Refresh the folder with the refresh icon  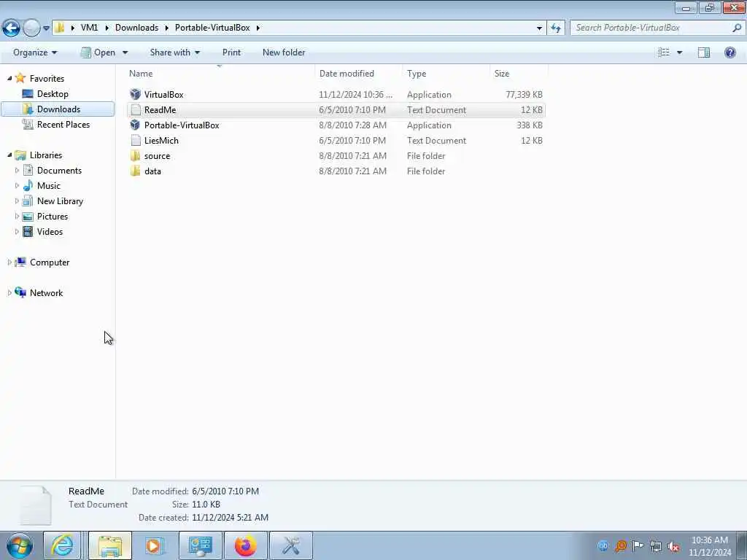(x=555, y=28)
